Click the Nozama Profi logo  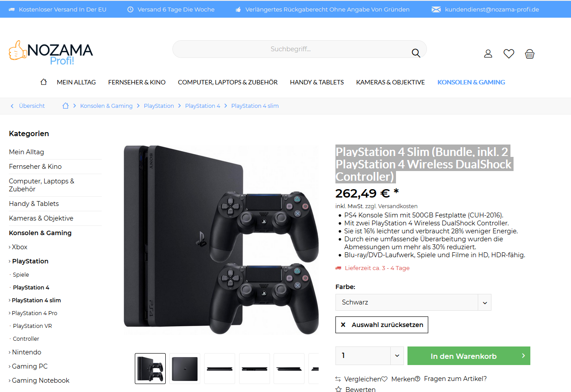pos(51,53)
